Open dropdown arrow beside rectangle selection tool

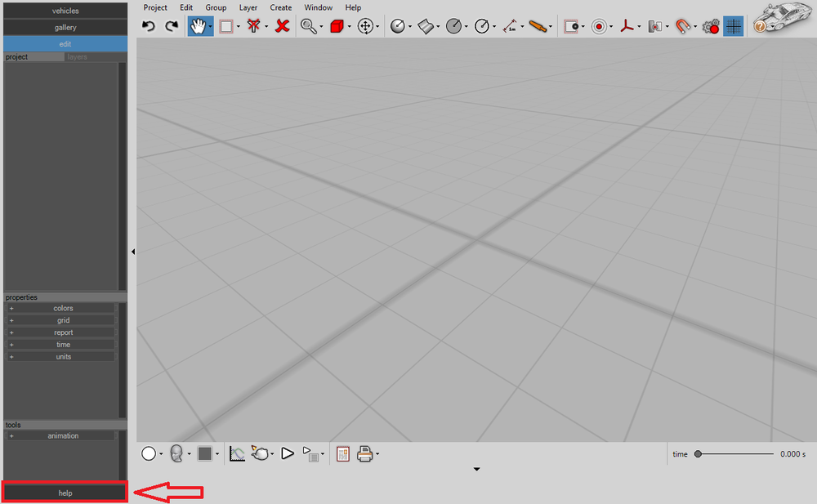[x=239, y=27]
